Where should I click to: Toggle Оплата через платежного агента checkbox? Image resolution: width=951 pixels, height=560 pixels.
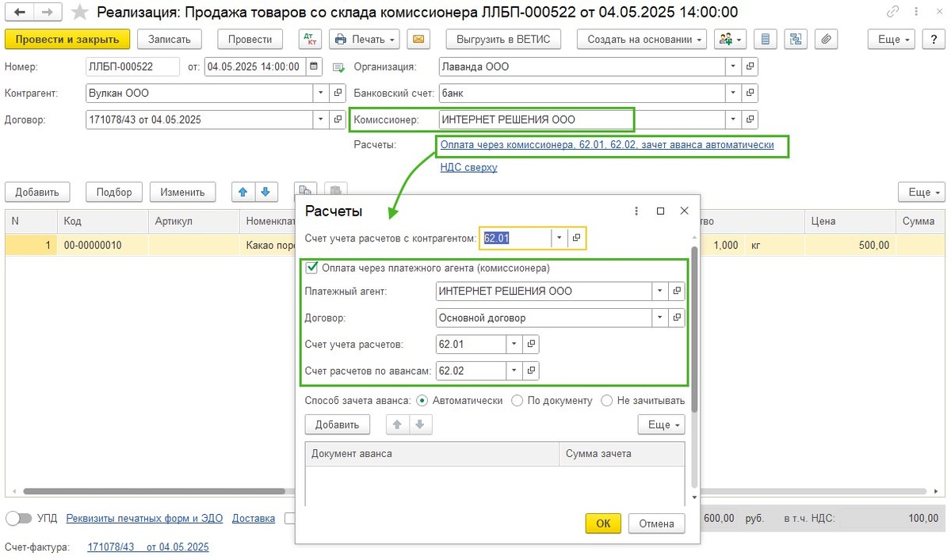tap(312, 268)
